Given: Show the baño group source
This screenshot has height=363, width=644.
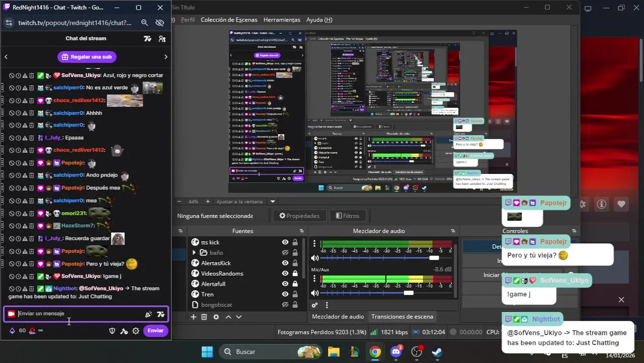Looking at the screenshot, I should point(285,253).
